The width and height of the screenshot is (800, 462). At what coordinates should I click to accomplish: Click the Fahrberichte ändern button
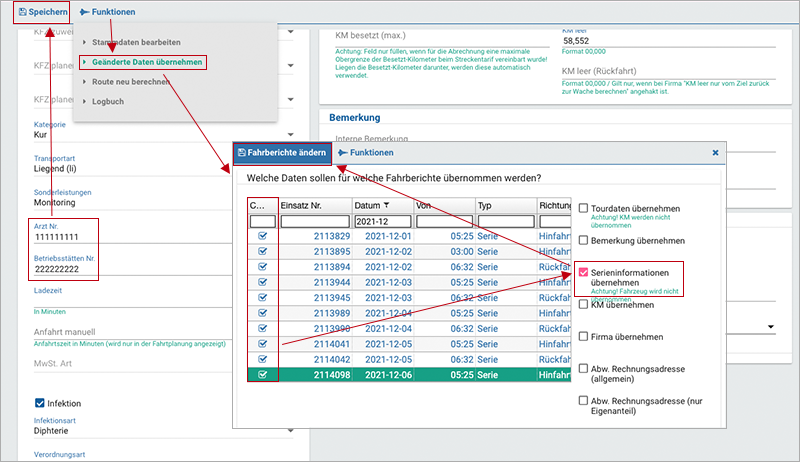[283, 153]
